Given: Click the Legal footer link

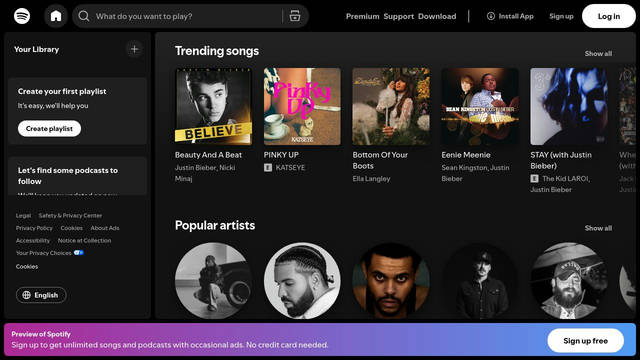Looking at the screenshot, I should 23,216.
